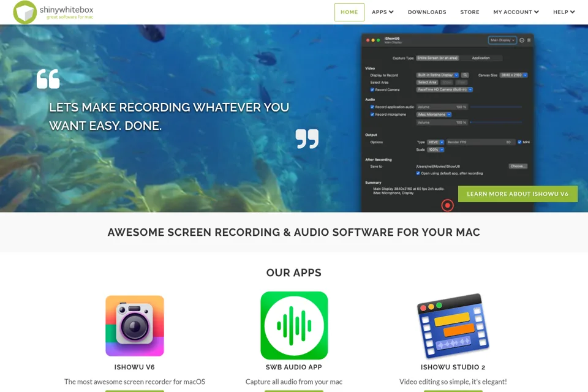Screen dimensions: 588x392
Task: Open the iShowU V6 camera app icon
Action: (x=135, y=326)
